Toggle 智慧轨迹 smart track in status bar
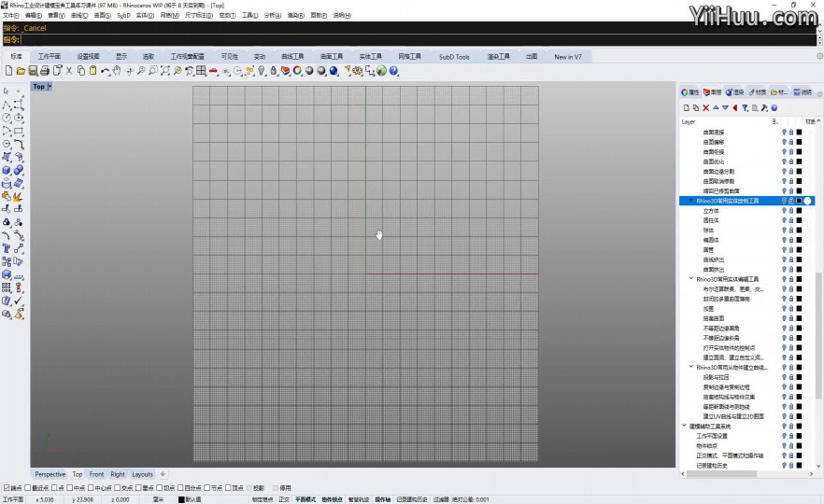The width and height of the screenshot is (824, 504). [x=359, y=500]
